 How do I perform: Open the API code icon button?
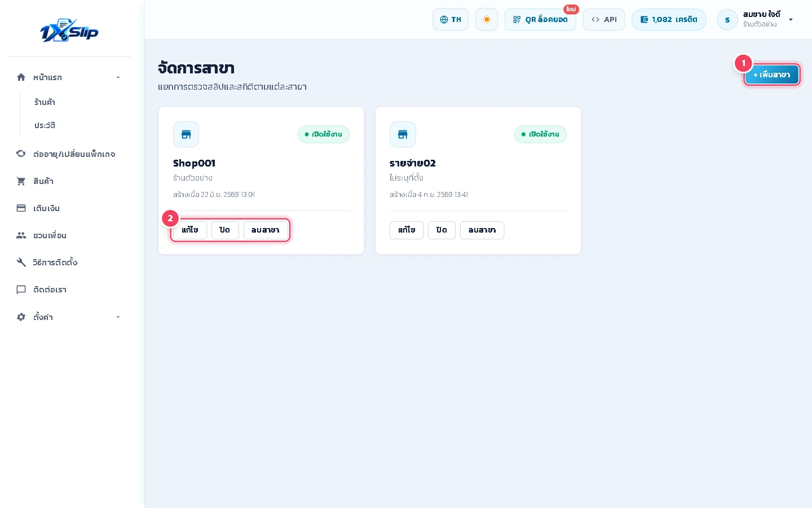point(604,20)
